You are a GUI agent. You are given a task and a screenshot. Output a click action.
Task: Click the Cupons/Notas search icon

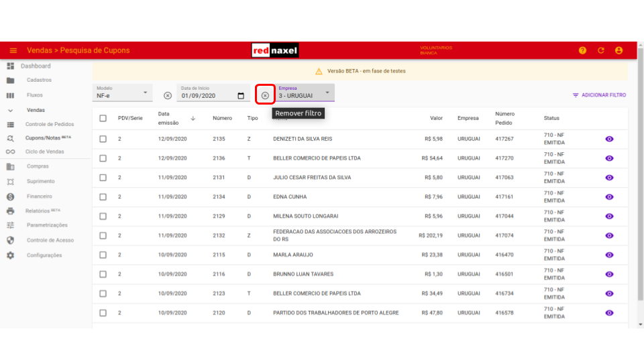(10, 138)
